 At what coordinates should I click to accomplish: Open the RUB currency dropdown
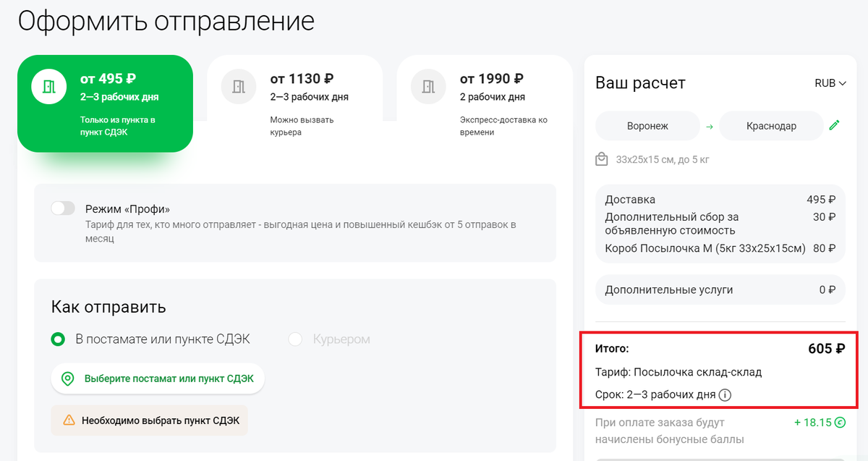pos(830,83)
